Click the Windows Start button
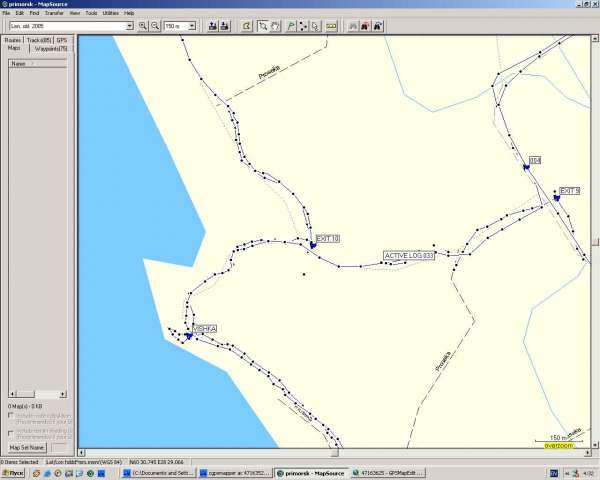 click(14, 473)
